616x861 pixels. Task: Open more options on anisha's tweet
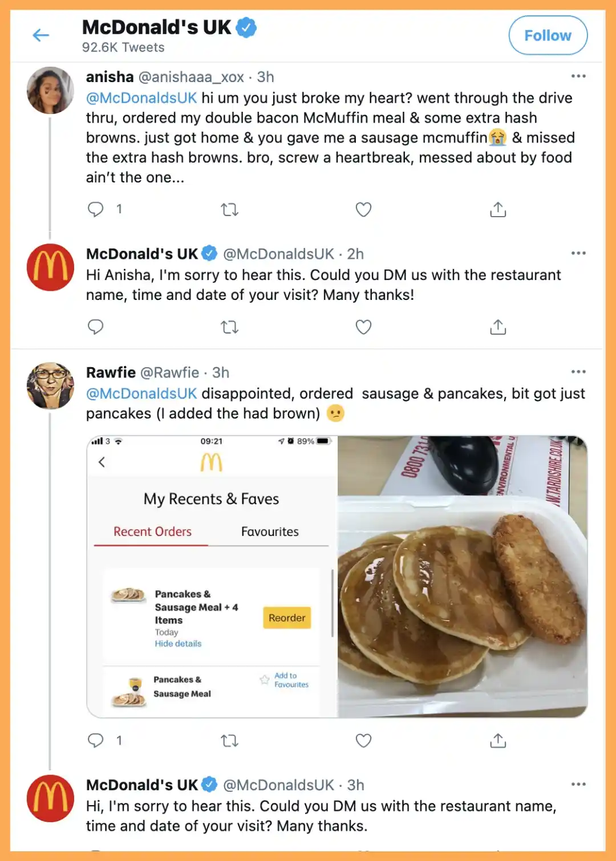(578, 76)
